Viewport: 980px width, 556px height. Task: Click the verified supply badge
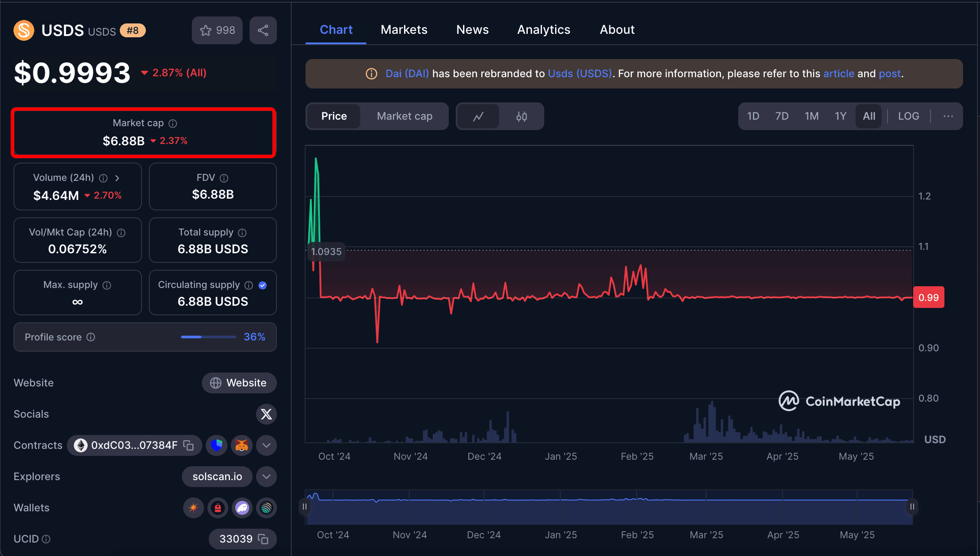(263, 285)
